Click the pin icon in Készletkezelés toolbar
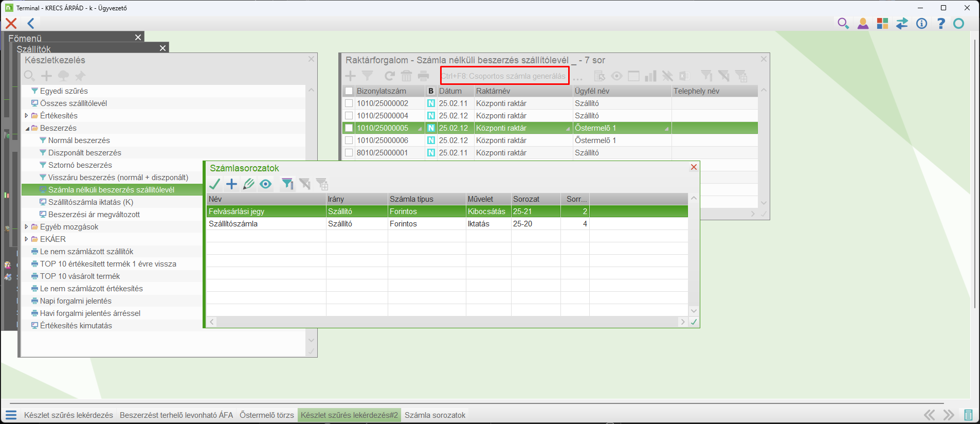 point(80,76)
